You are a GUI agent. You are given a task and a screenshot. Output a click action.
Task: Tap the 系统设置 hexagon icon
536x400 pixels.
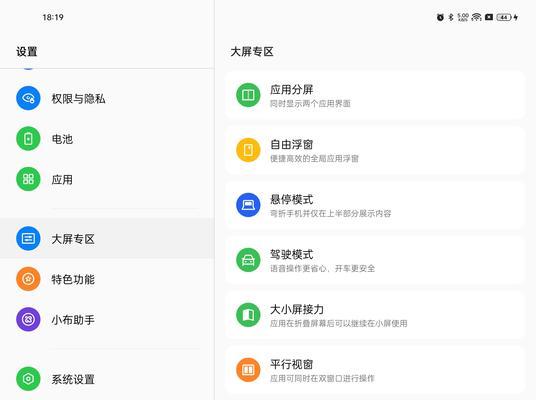[x=28, y=379]
